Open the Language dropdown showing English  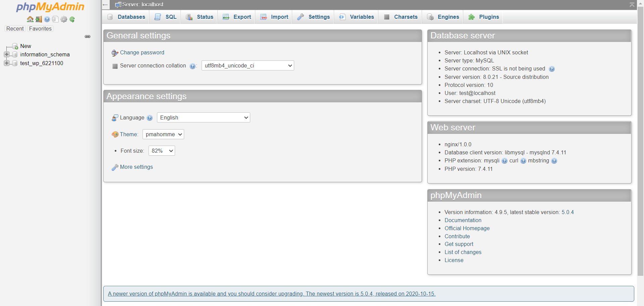pyautogui.click(x=204, y=117)
